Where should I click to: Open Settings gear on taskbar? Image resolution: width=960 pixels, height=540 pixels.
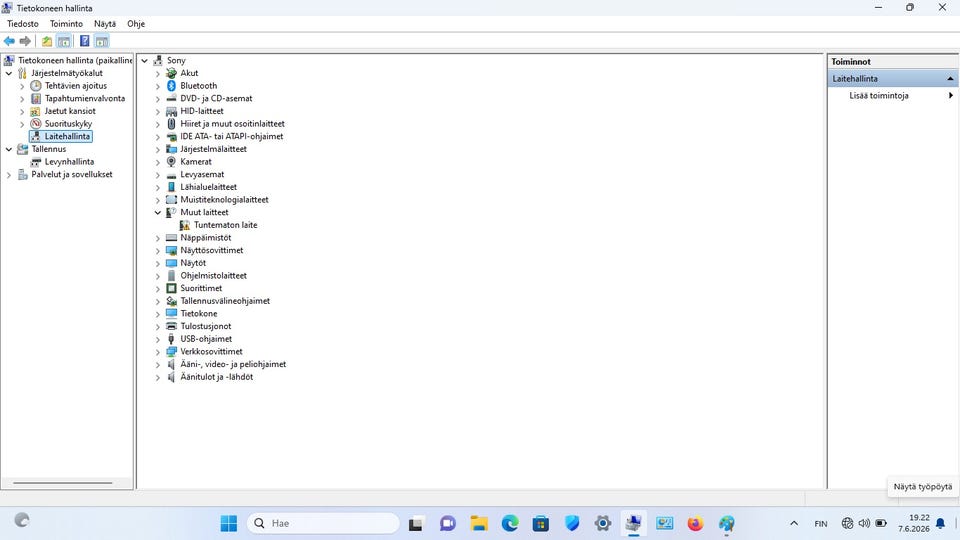[602, 523]
